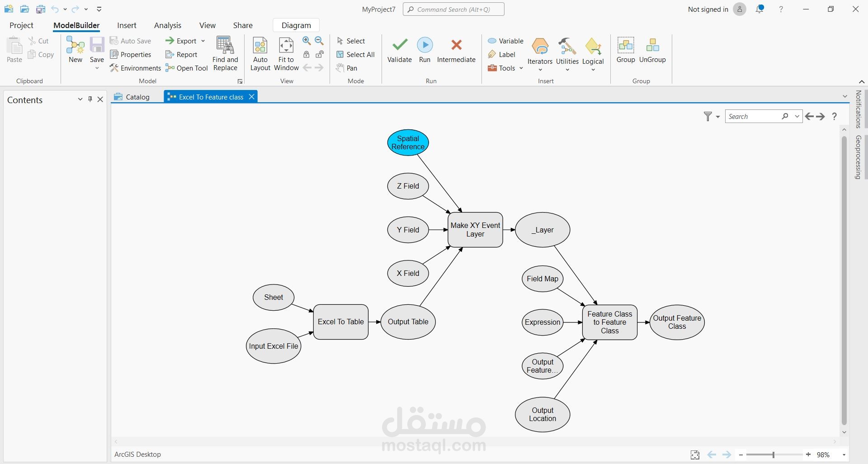This screenshot has width=868, height=464.
Task: Open the Geoprocessing side pane
Action: pyautogui.click(x=858, y=157)
